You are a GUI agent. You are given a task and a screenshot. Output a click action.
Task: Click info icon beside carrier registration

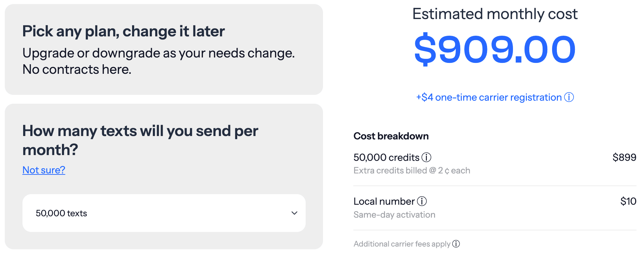569,97
